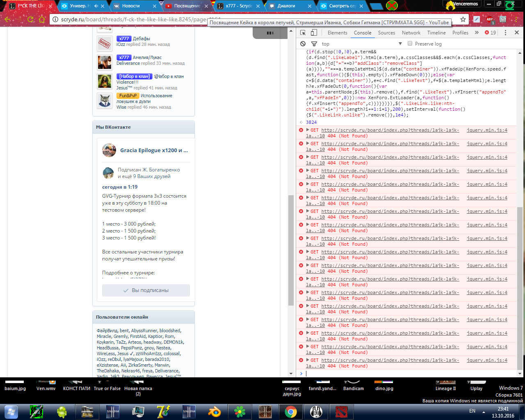Click the red error count badge 19
The image size is (525, 420).
490,33
